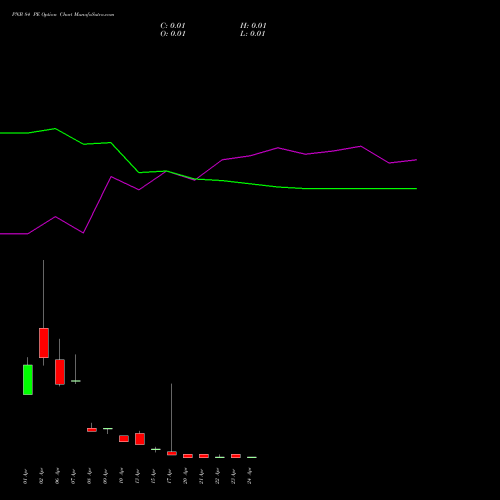Click the "10 Apr" date axis label
Screen dimensions: 500x500
(x=122, y=476)
